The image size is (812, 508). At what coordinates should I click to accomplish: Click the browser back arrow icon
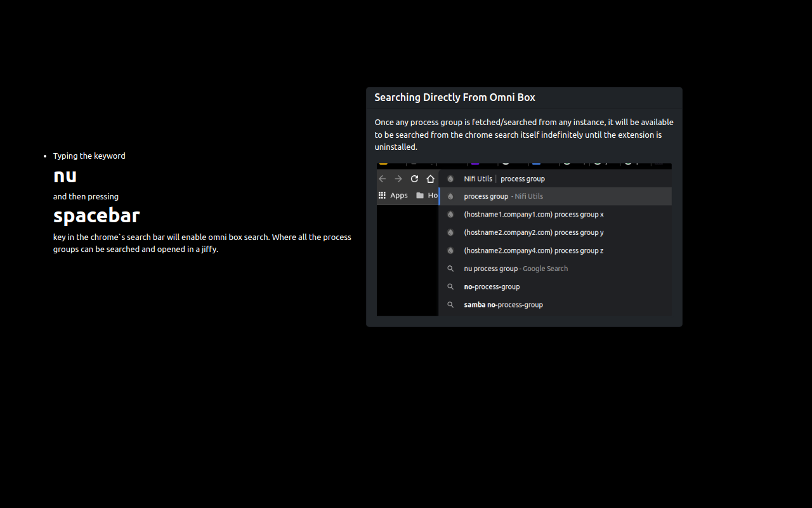(383, 178)
